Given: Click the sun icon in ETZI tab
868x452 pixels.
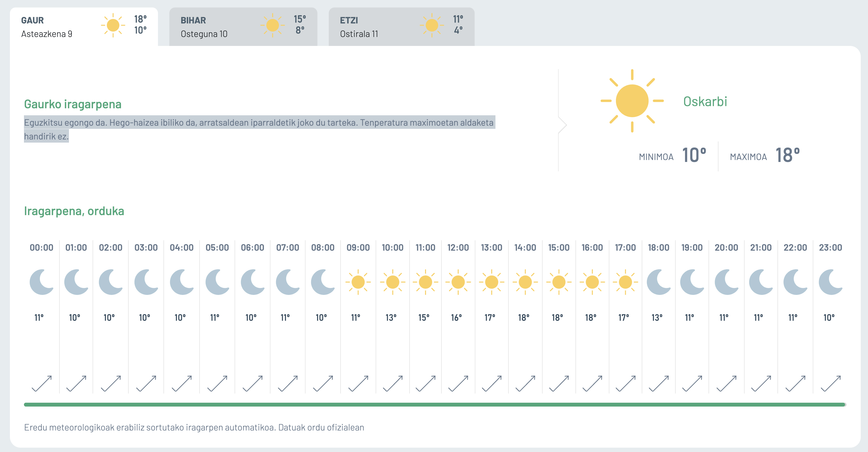Looking at the screenshot, I should tap(432, 25).
